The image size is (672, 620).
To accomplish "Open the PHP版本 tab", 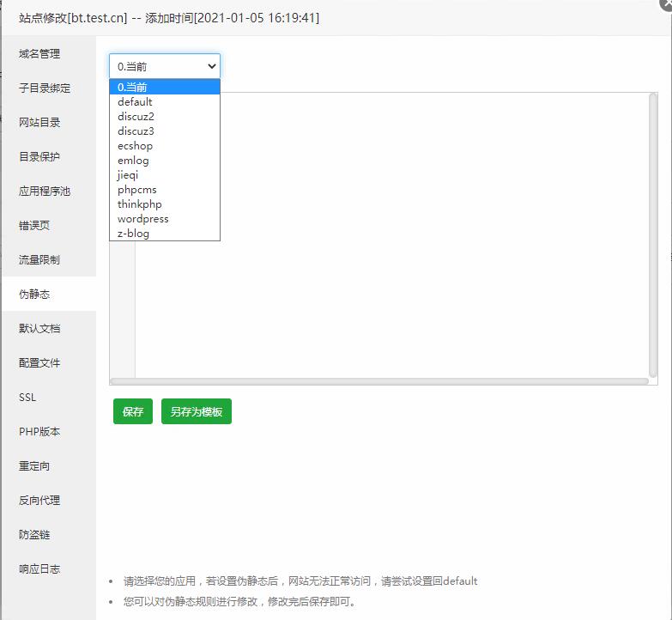I will click(x=49, y=431).
